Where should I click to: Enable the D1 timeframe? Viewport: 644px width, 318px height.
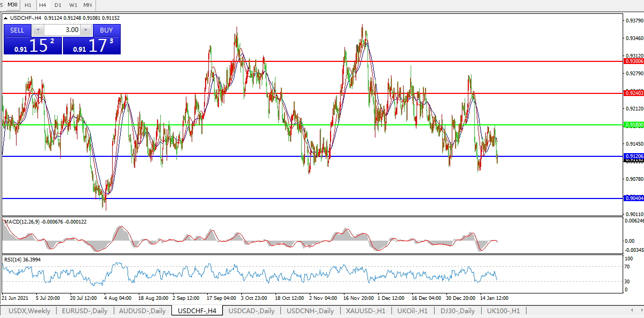(58, 5)
